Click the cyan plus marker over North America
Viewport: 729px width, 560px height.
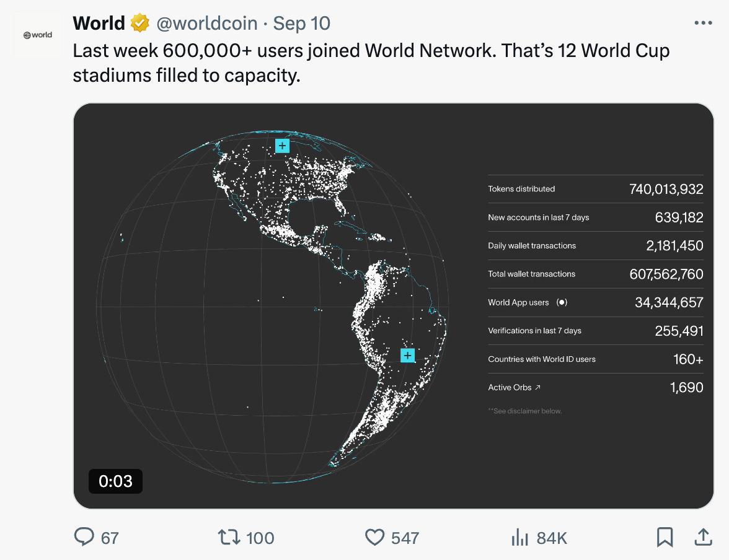click(x=282, y=145)
